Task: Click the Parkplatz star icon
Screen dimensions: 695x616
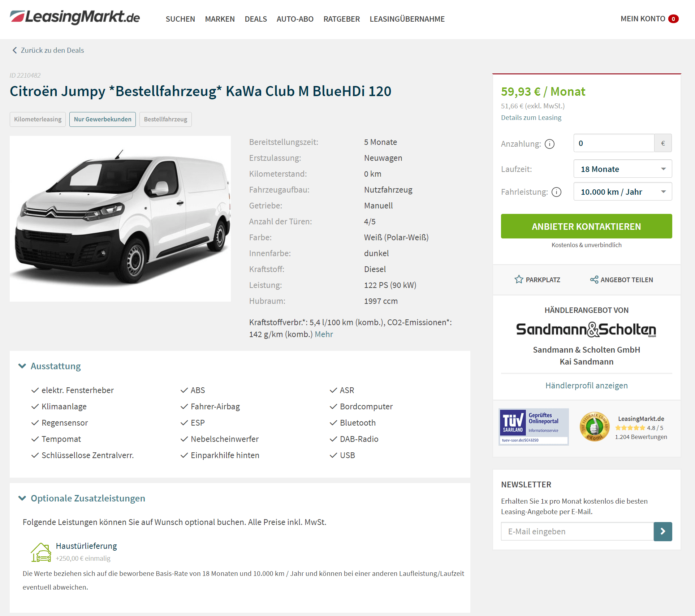Action: (519, 279)
